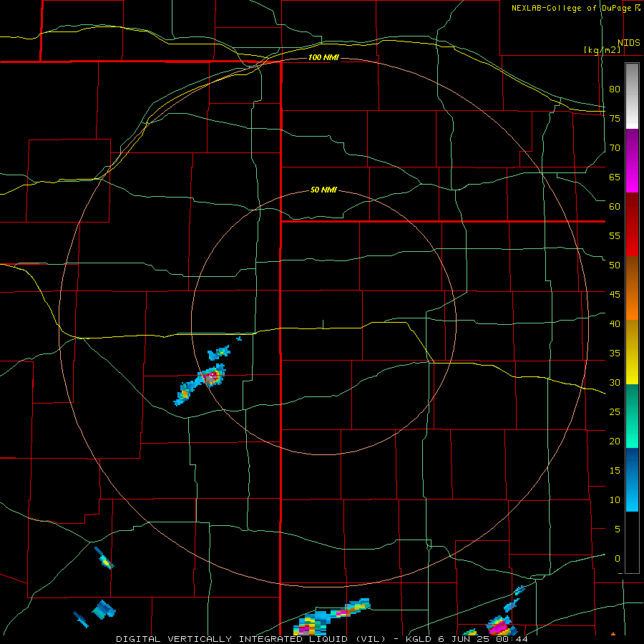
Task: Click the 70 value on color scale
Action: coord(615,148)
